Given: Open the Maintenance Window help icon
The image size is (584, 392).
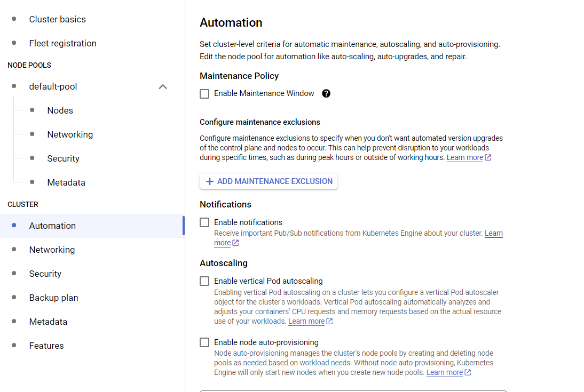Looking at the screenshot, I should (x=326, y=93).
